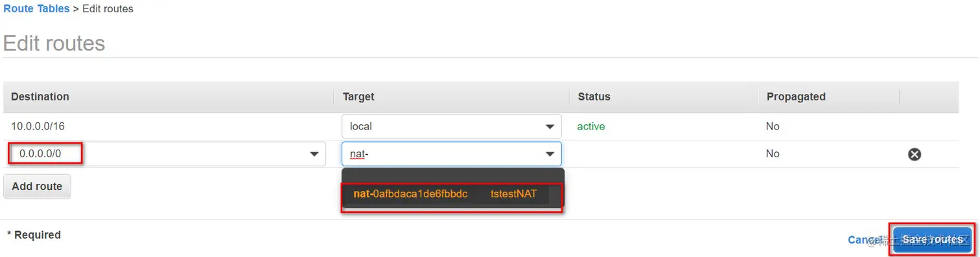The height and width of the screenshot is (257, 980).
Task: Click the local target field text
Action: pyautogui.click(x=361, y=127)
